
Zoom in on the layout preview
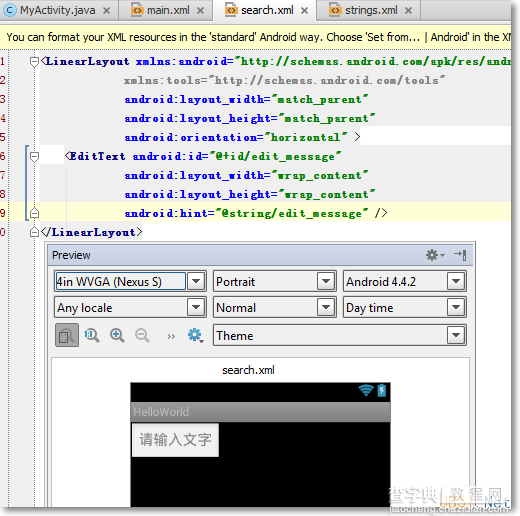click(x=117, y=335)
